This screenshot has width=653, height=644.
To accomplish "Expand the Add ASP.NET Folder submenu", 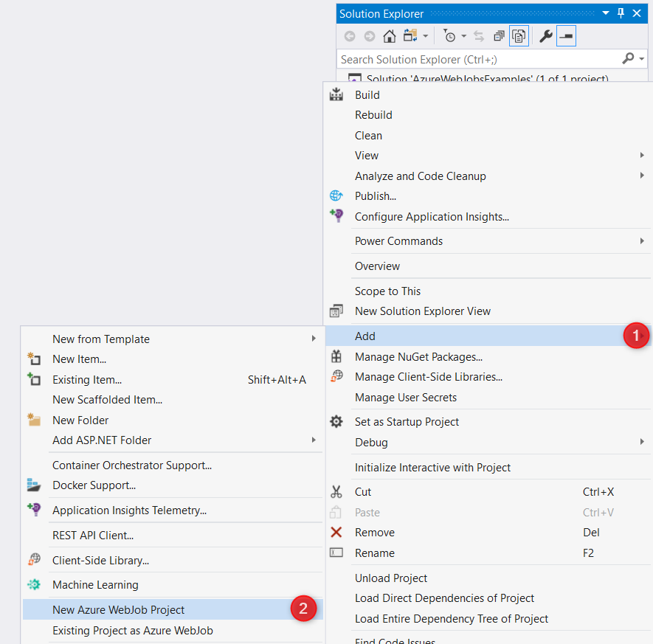I will [x=173, y=440].
